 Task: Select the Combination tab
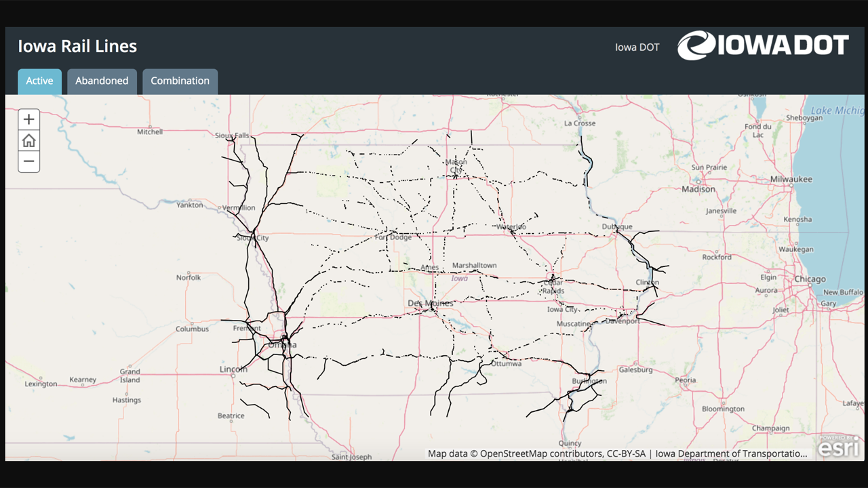(180, 81)
